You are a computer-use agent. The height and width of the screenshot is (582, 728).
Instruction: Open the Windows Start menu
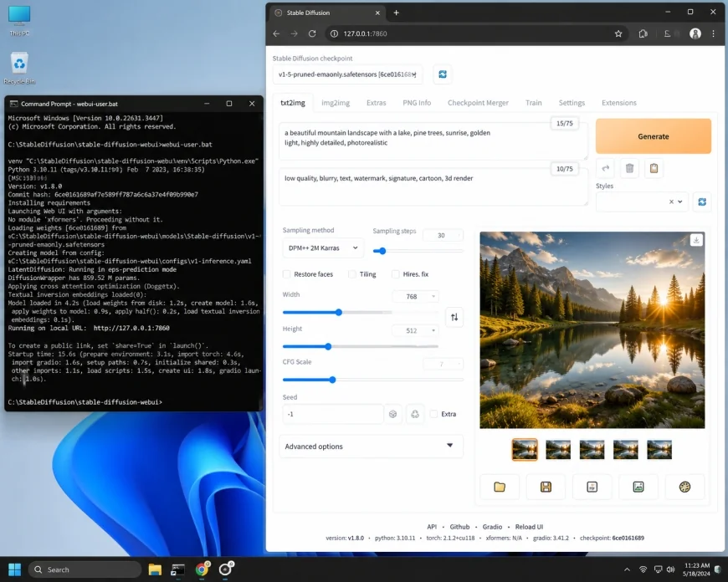(x=15, y=569)
